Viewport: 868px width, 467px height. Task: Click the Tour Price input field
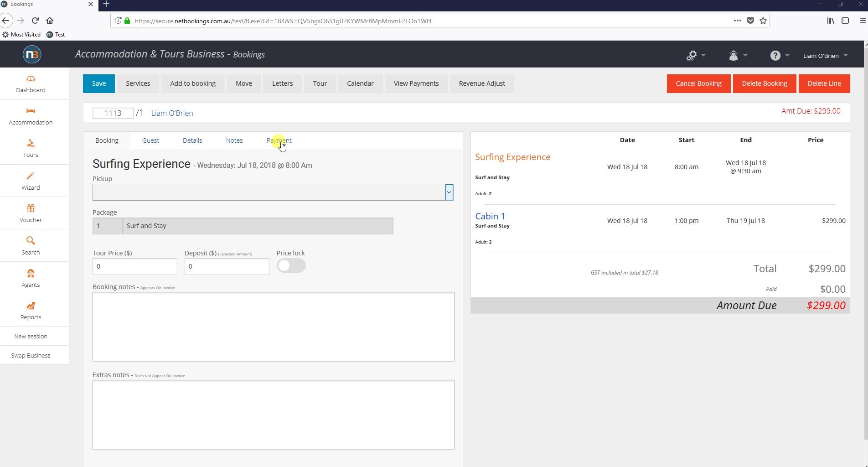coord(135,266)
